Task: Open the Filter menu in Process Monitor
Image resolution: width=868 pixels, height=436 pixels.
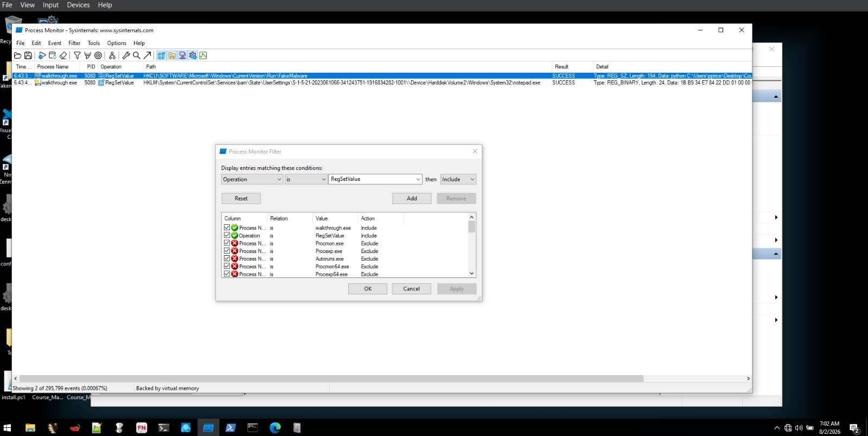Action: 74,43
